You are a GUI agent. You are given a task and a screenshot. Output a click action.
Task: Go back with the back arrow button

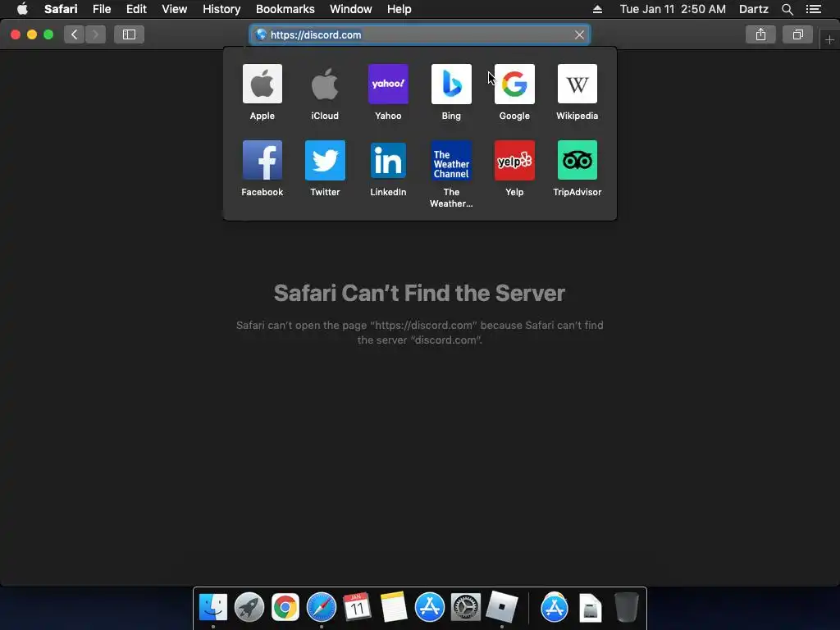click(75, 34)
